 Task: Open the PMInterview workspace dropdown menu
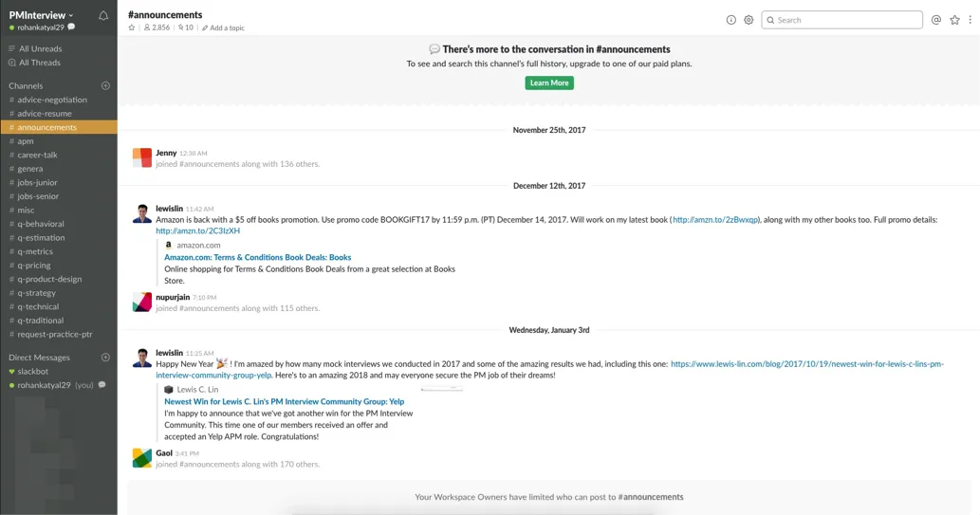(41, 15)
